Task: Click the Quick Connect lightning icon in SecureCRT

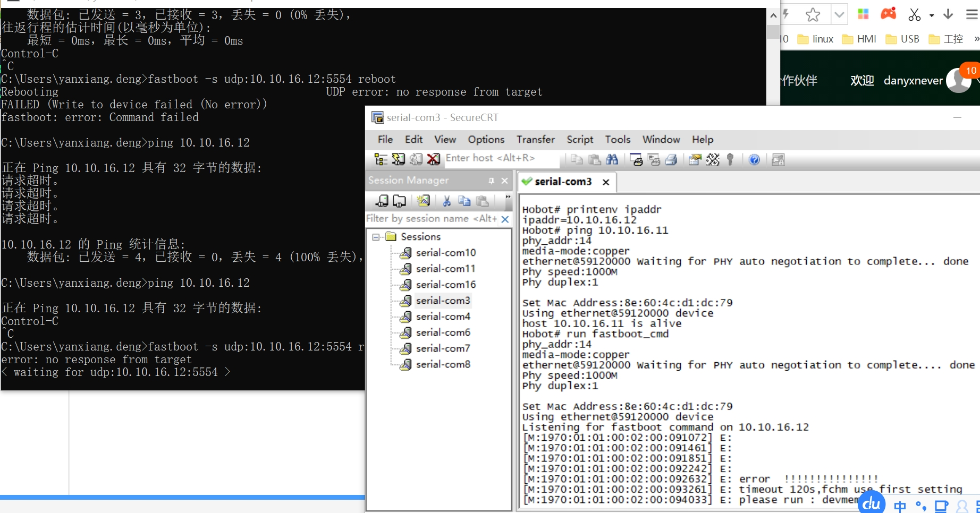Action: coord(398,159)
